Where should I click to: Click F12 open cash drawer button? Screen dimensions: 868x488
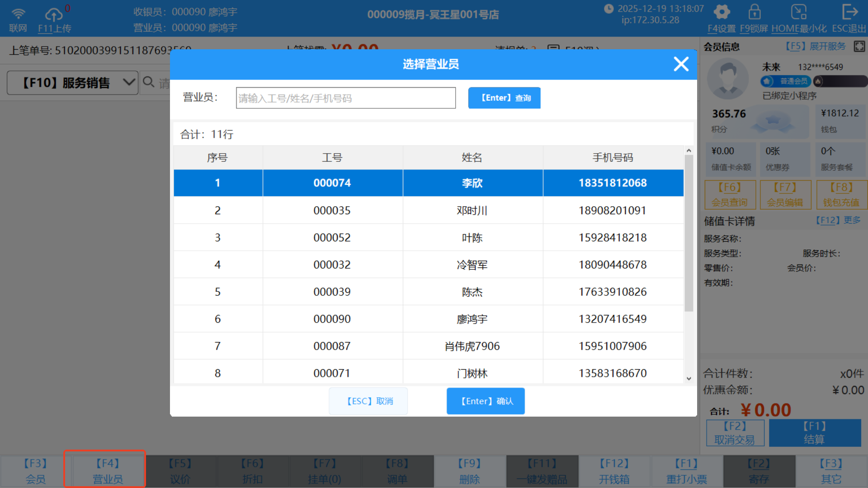(x=614, y=471)
